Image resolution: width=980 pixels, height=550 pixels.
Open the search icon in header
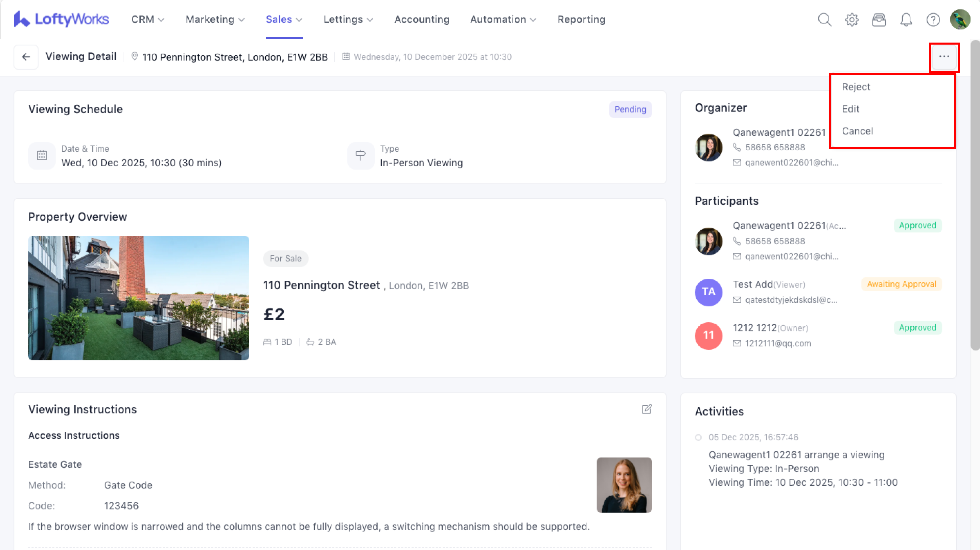point(824,19)
